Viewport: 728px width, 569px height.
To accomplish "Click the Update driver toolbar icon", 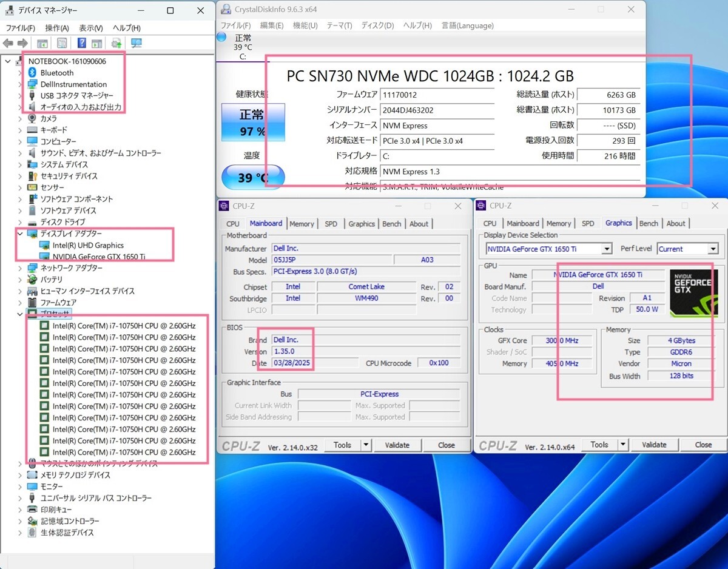I will click(x=116, y=43).
